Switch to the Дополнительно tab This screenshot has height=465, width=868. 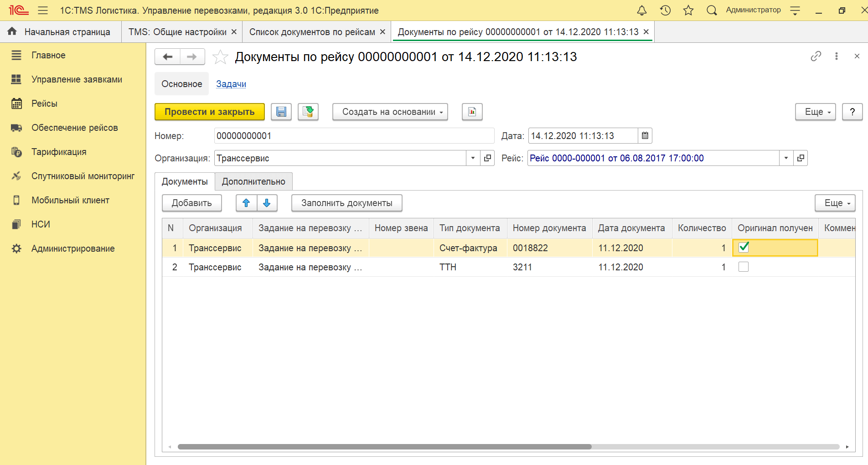[x=253, y=181]
